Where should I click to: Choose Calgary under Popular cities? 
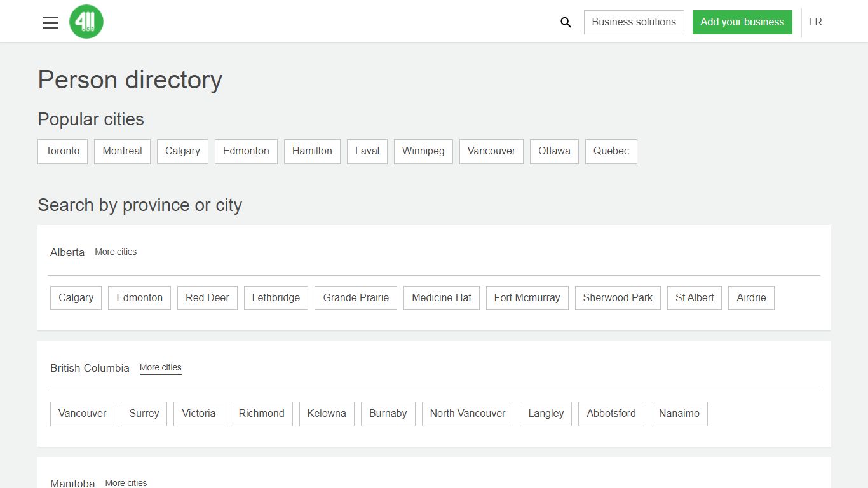tap(182, 151)
